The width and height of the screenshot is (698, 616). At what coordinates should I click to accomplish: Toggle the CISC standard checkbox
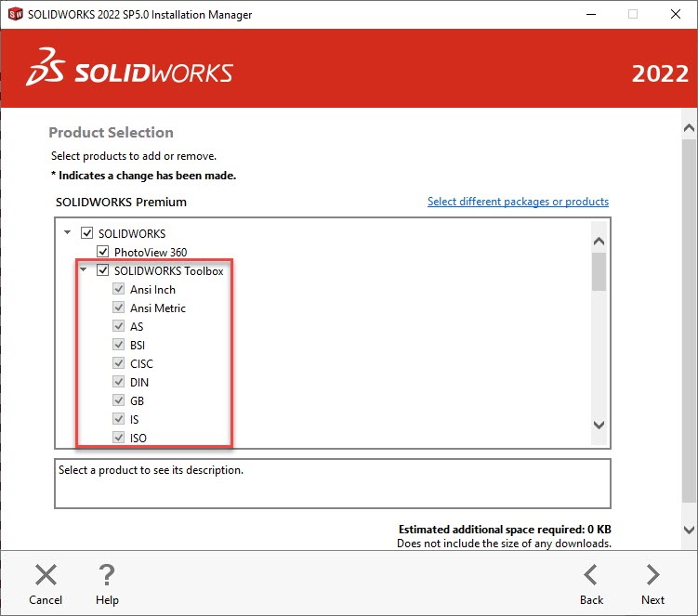(x=118, y=363)
